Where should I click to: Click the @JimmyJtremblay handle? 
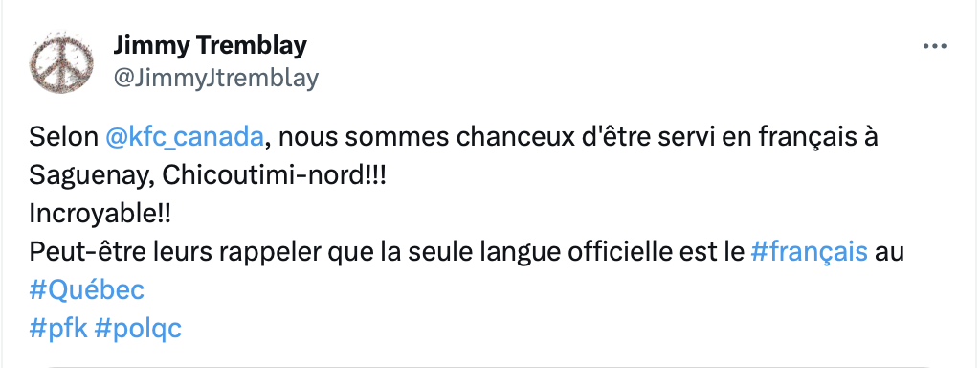coord(216,79)
